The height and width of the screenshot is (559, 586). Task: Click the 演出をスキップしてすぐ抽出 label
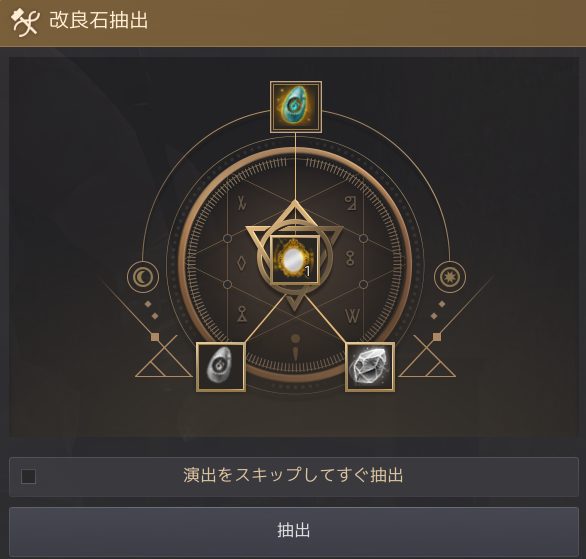coord(293,475)
